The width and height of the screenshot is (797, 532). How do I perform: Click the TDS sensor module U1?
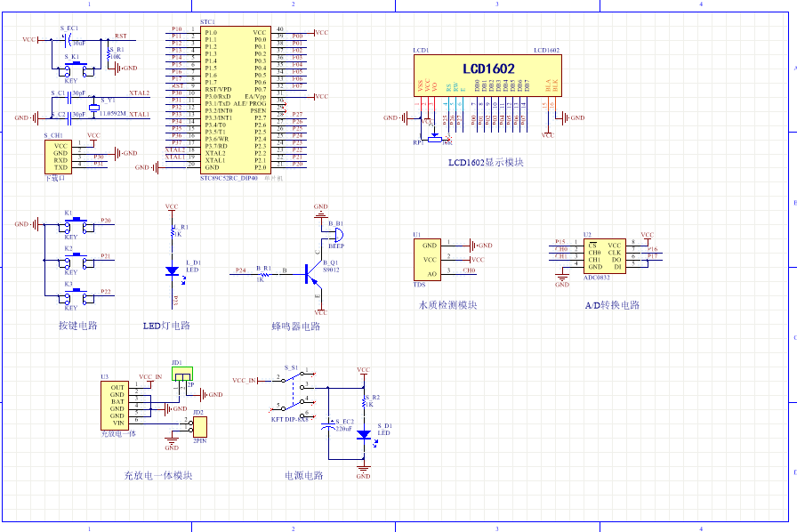(428, 259)
